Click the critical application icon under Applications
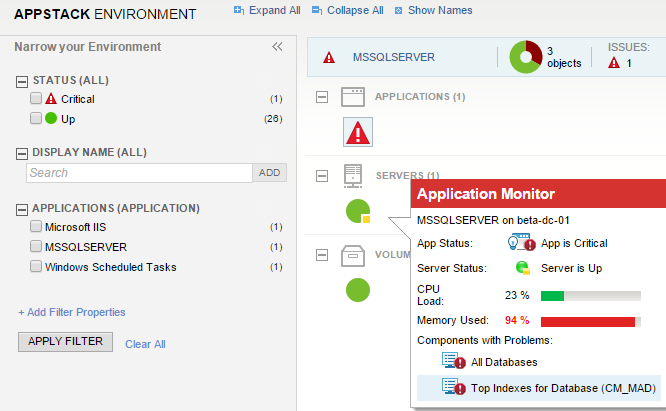Viewport: 666px width, 411px height. tap(358, 132)
